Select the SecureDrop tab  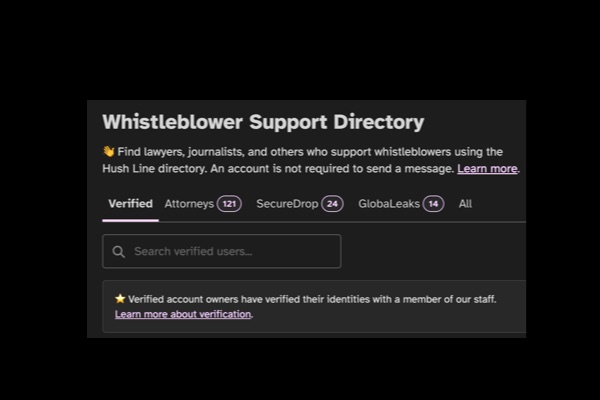tap(300, 204)
